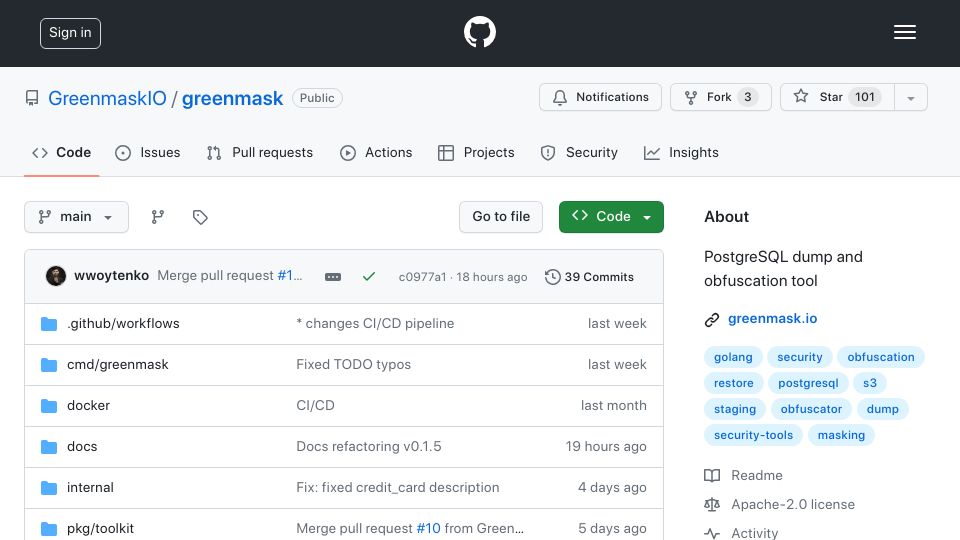Star the greenmask repository
The width and height of the screenshot is (960, 540).
click(x=837, y=97)
